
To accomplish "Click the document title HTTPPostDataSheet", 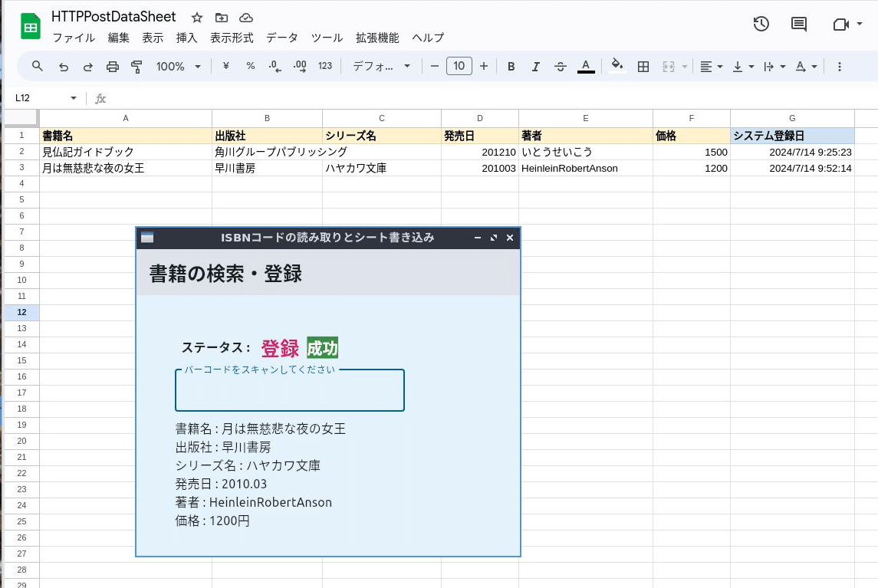I will click(113, 17).
